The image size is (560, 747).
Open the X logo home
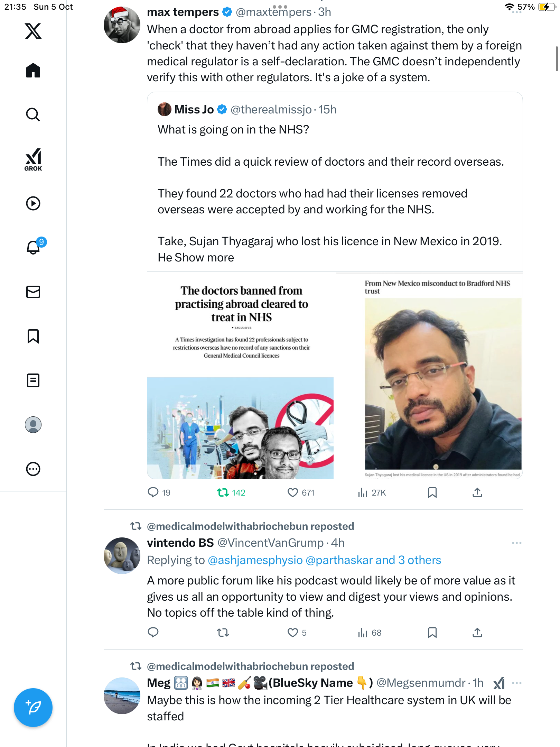tap(33, 31)
